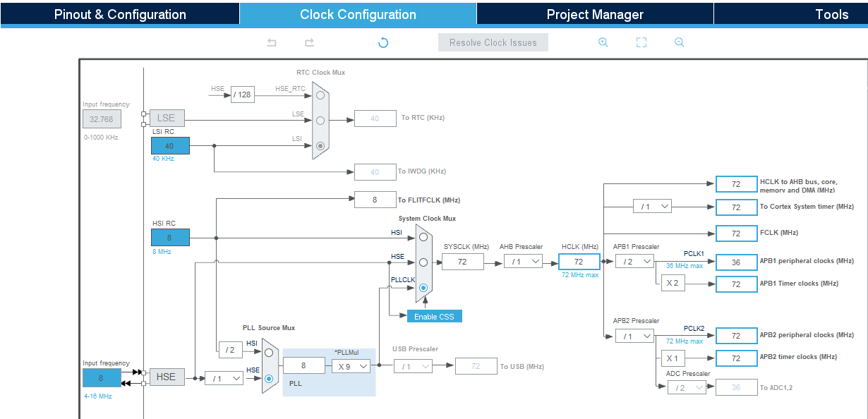
Task: Select LSE in the RTC Clock Mux
Action: pos(320,120)
